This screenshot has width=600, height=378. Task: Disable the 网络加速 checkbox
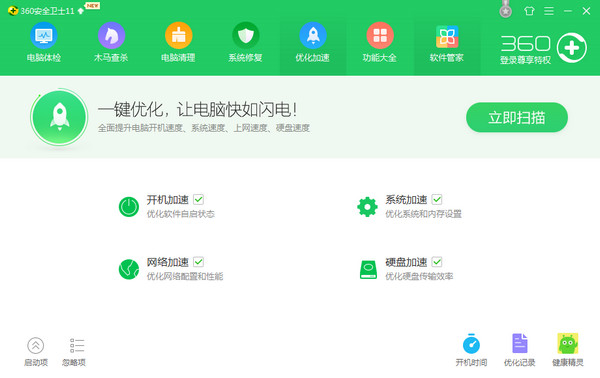coord(198,262)
